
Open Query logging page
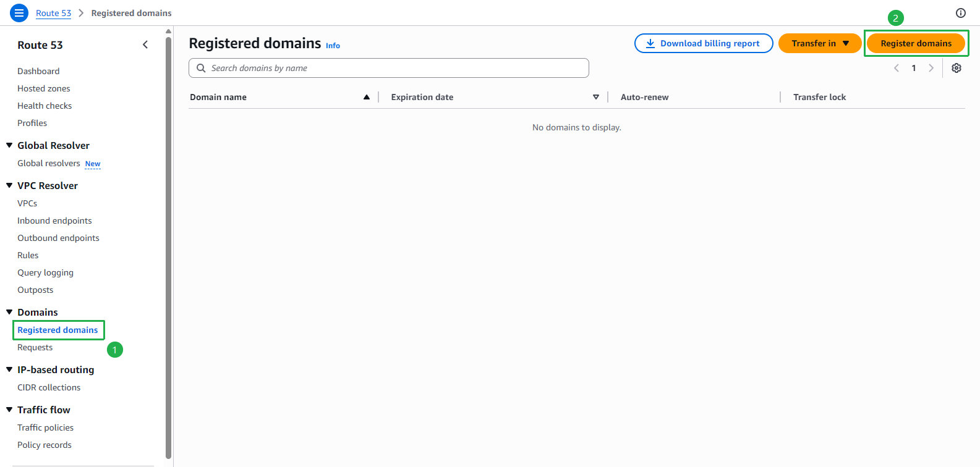[x=45, y=272]
